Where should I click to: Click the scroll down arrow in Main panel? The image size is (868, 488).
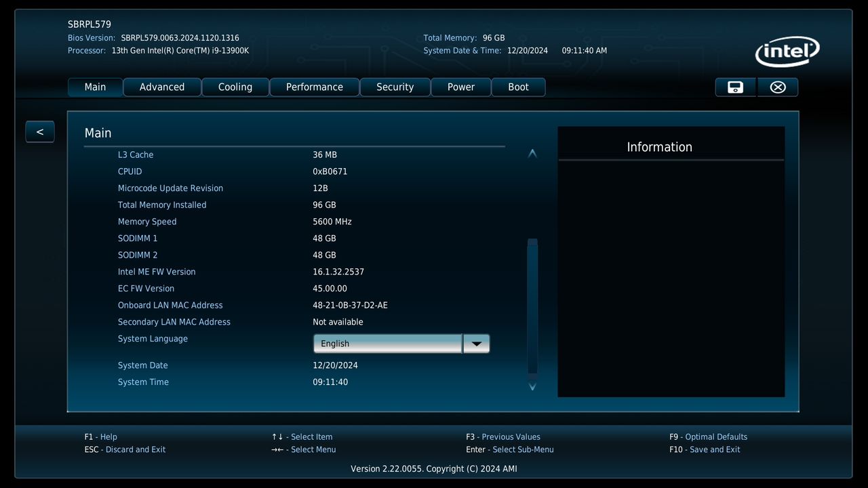point(532,386)
